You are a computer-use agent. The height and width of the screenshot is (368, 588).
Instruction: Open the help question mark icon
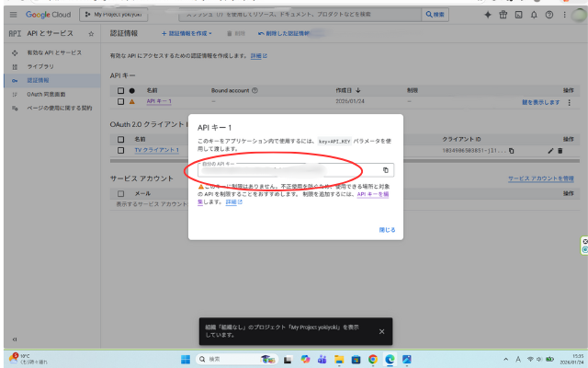(x=550, y=15)
